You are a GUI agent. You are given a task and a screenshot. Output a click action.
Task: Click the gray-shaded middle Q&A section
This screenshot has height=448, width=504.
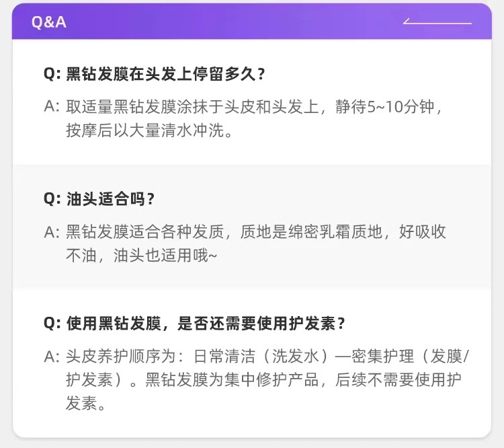point(252,227)
